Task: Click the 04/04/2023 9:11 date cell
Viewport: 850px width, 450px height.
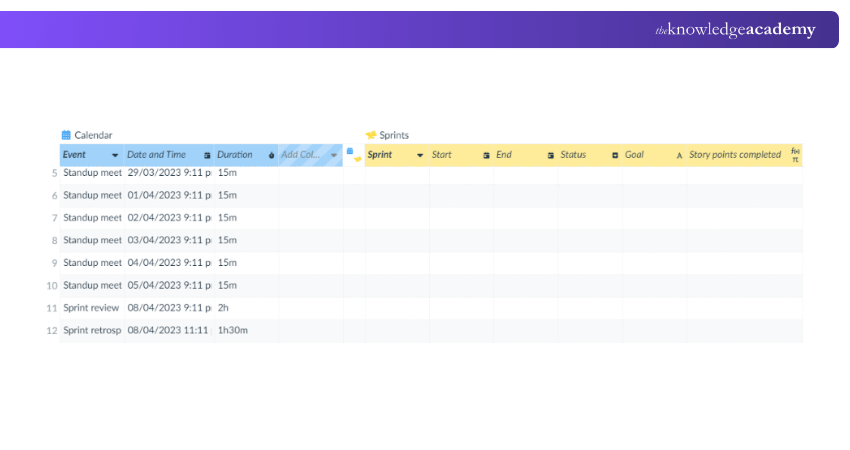Action: [169, 263]
